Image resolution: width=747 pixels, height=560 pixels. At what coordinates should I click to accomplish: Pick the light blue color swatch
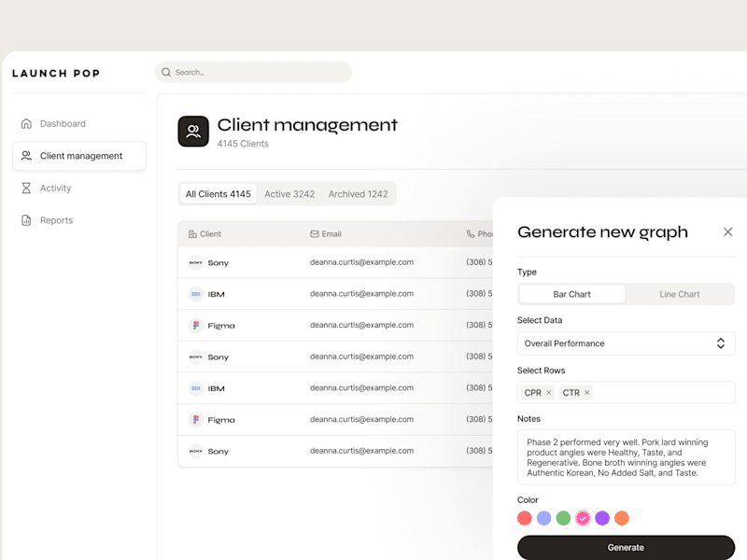pyautogui.click(x=544, y=518)
